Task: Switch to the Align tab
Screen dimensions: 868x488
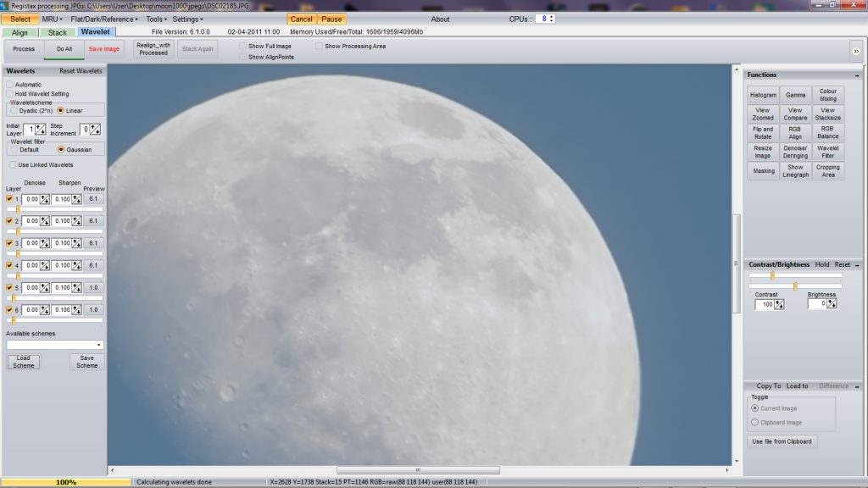Action: click(x=20, y=33)
